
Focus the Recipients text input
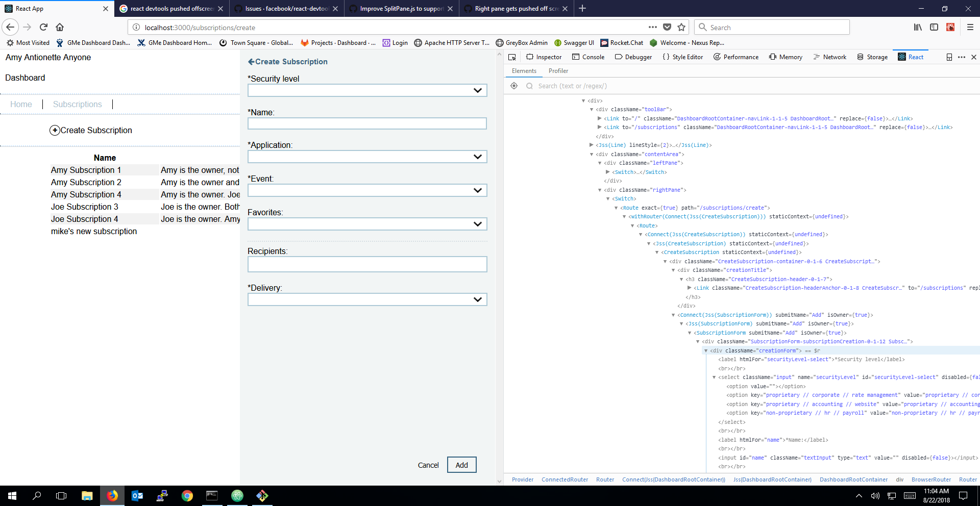click(x=367, y=264)
